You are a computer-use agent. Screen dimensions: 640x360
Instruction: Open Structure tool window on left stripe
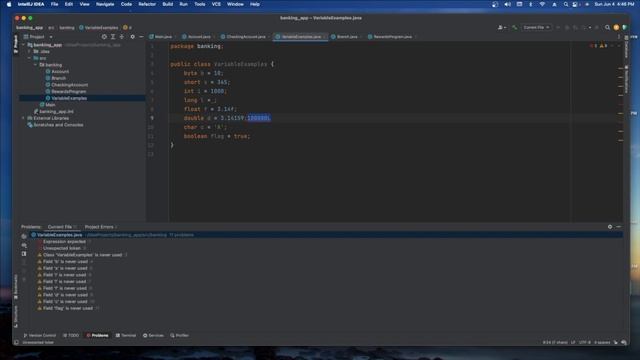tap(16, 316)
